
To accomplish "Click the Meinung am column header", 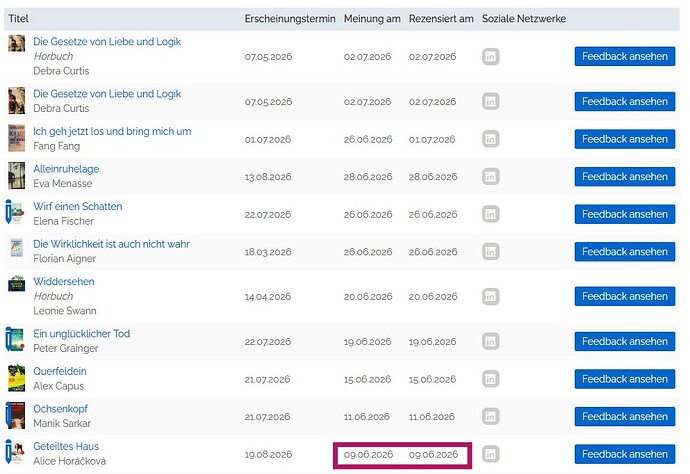I will [x=372, y=18].
